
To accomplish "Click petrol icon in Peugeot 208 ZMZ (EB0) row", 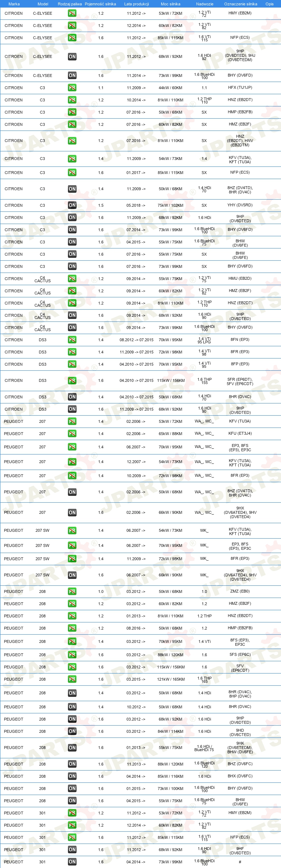I will (72, 591).
